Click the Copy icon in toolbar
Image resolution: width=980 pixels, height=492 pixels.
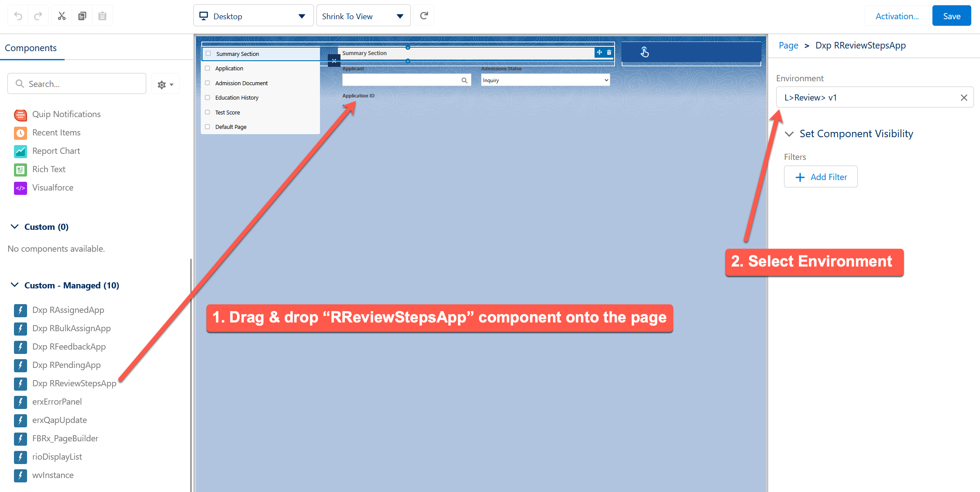click(x=82, y=16)
